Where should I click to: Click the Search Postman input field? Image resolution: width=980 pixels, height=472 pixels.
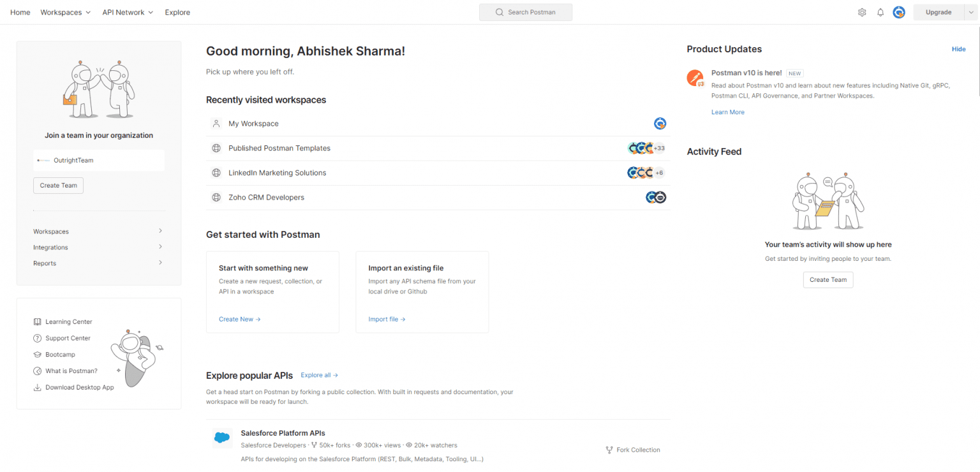pyautogui.click(x=526, y=12)
